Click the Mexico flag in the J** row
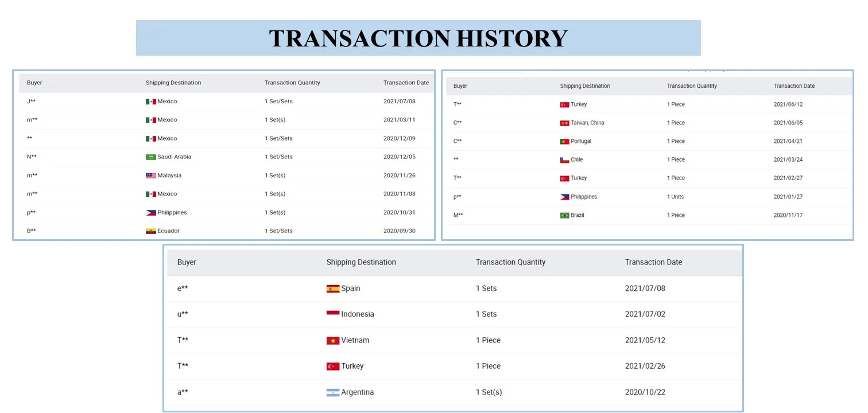The height and width of the screenshot is (413, 868). pos(151,102)
